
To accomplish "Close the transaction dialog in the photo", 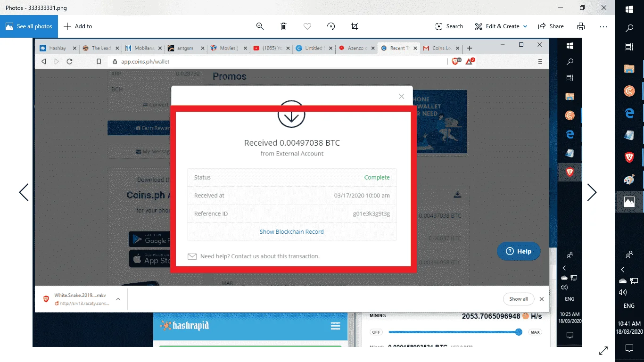I will tap(402, 96).
